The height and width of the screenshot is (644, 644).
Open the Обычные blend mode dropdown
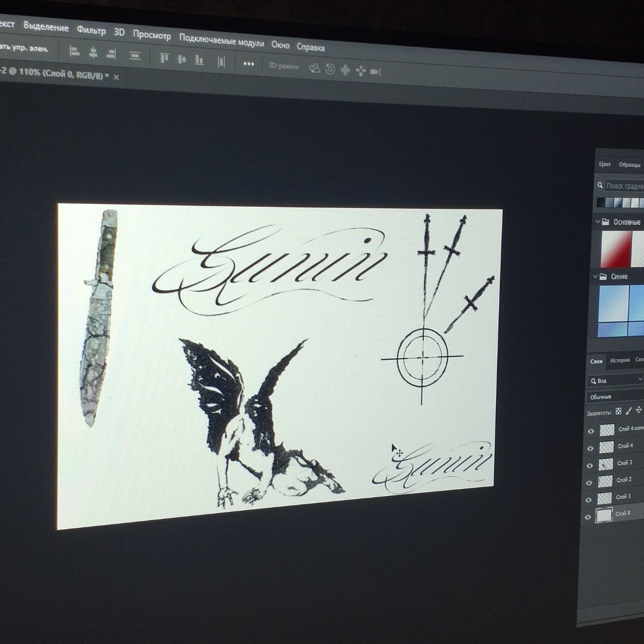[x=615, y=396]
